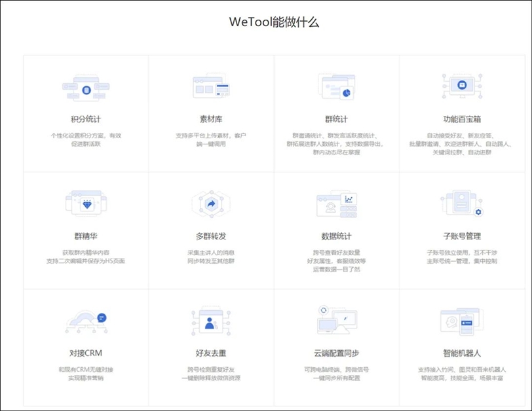This screenshot has height=411, width=532.
Task: Click the 多群转发 share arrow hexagon icon
Action: 211,204
